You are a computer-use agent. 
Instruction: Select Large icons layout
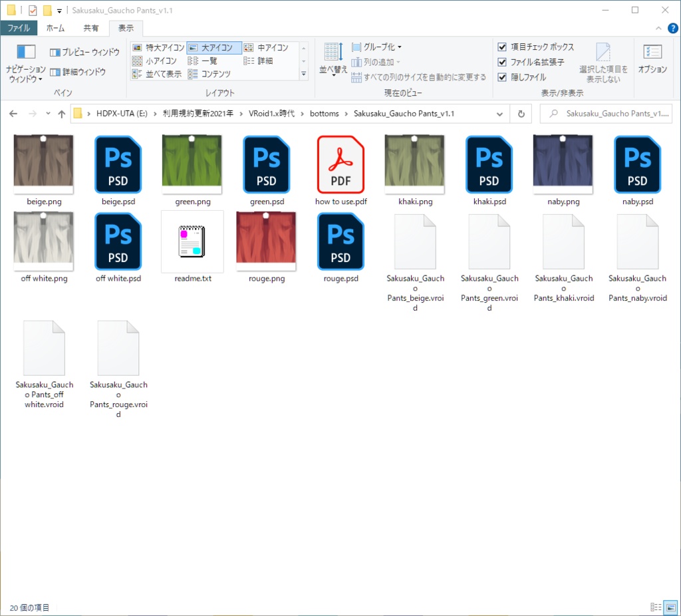coord(214,47)
